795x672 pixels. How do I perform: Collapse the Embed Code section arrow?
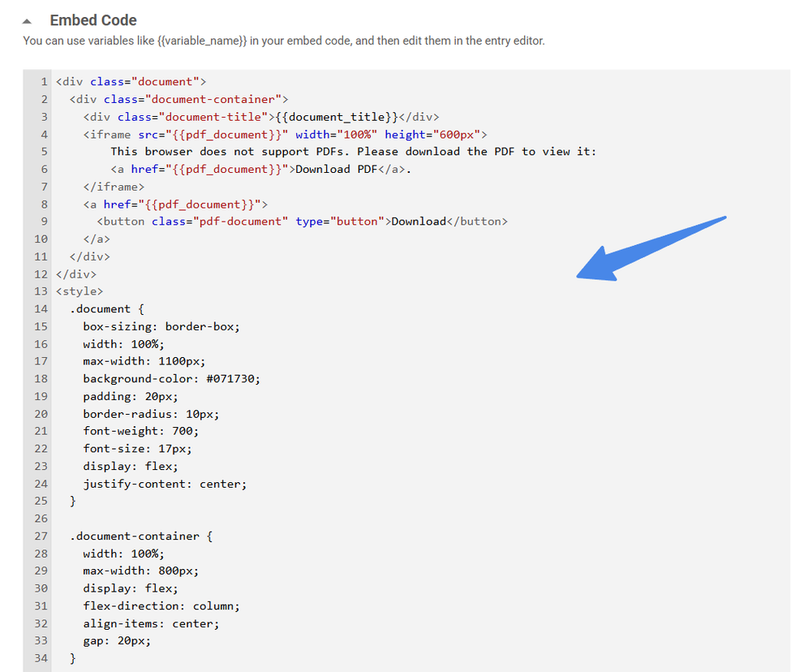click(28, 21)
